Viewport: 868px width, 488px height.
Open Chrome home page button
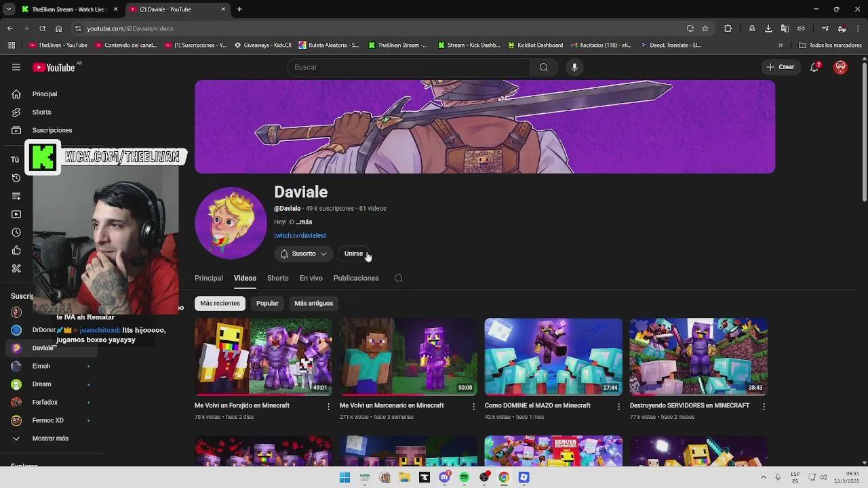(58, 28)
